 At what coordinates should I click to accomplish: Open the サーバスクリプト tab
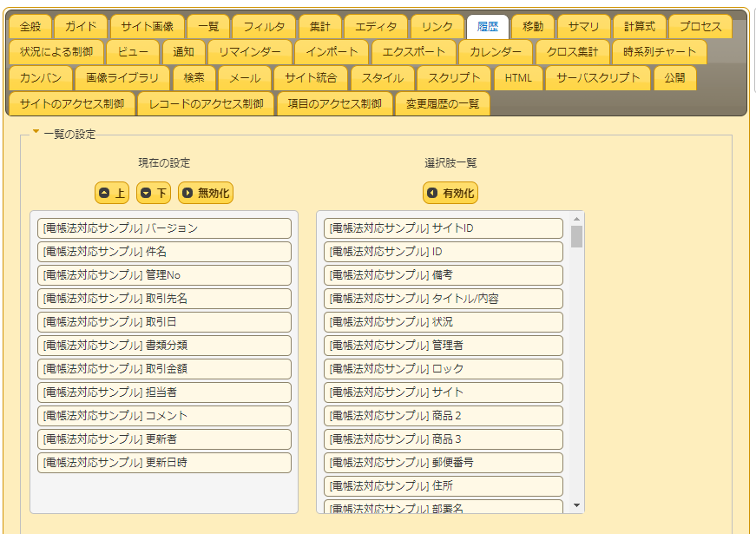[598, 78]
